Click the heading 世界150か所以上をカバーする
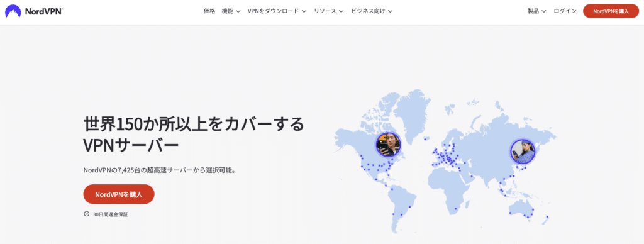 click(x=194, y=124)
